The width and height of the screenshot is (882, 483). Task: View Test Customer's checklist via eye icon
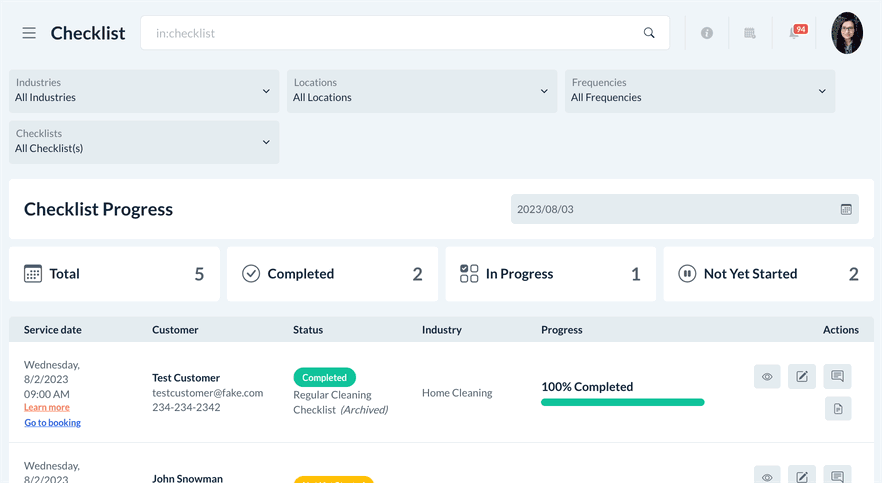coord(767,377)
